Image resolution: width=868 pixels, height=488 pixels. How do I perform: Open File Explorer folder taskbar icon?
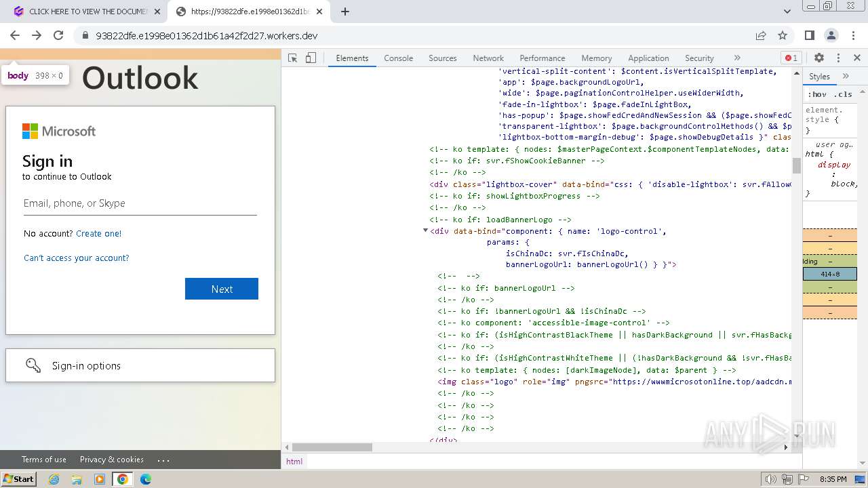point(77,479)
